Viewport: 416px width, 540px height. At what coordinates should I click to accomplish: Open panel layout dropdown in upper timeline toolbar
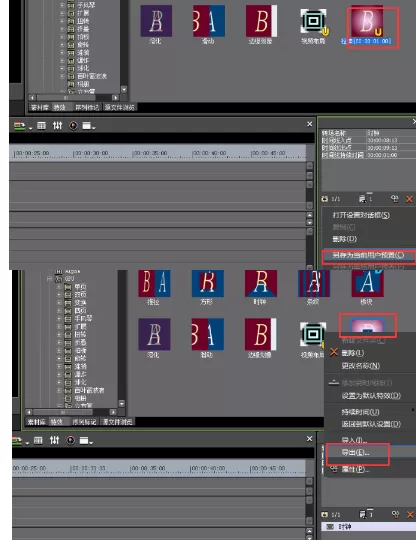[89, 126]
